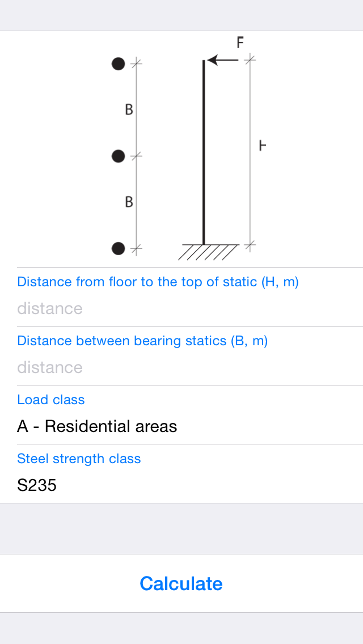Click the bottom bearing dot in diagram

click(x=117, y=248)
